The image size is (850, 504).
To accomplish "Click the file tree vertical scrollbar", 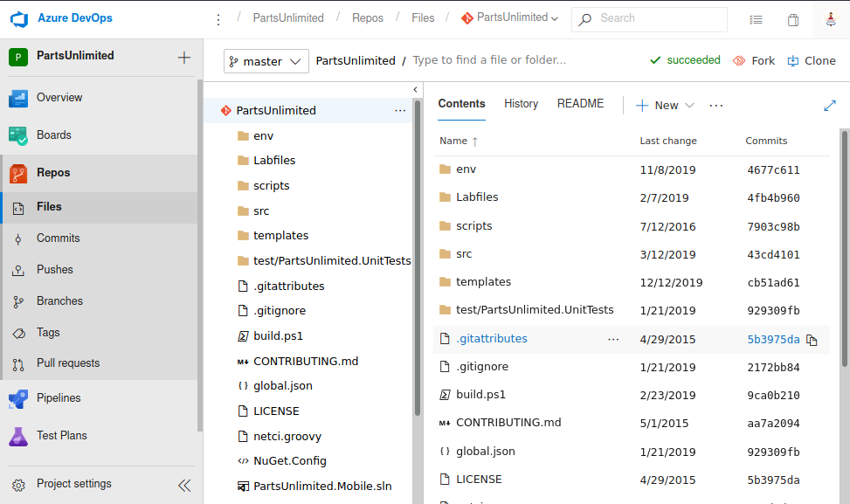I will [418, 258].
